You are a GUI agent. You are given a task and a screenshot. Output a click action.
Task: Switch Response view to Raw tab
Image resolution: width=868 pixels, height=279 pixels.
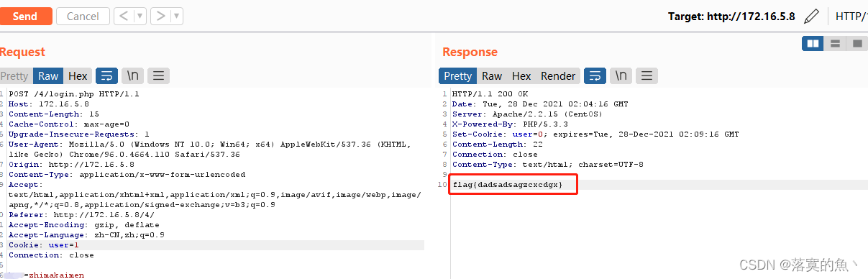coord(492,76)
